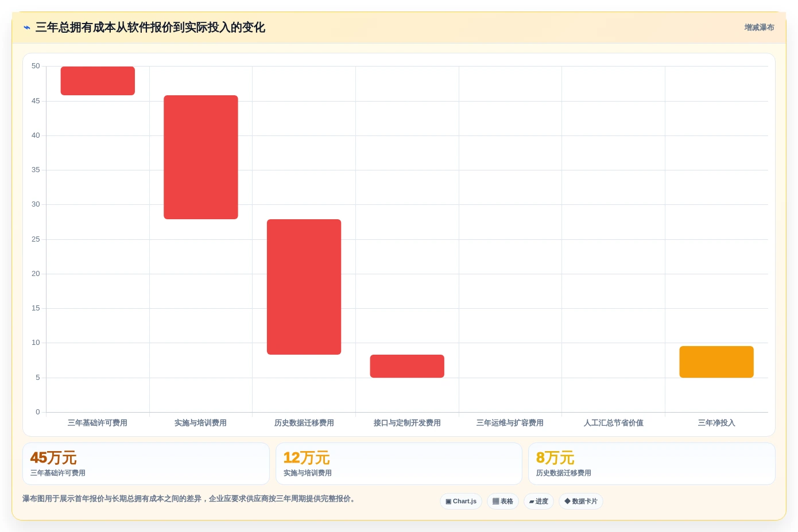Image resolution: width=798 pixels, height=532 pixels.
Task: Click the x-axis label 三年运维与扩容费用
Action: point(510,423)
